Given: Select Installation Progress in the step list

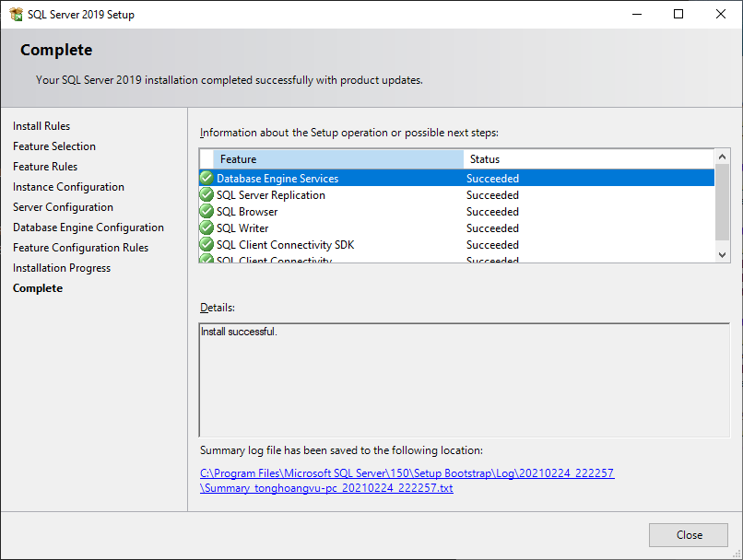Looking at the screenshot, I should [61, 267].
